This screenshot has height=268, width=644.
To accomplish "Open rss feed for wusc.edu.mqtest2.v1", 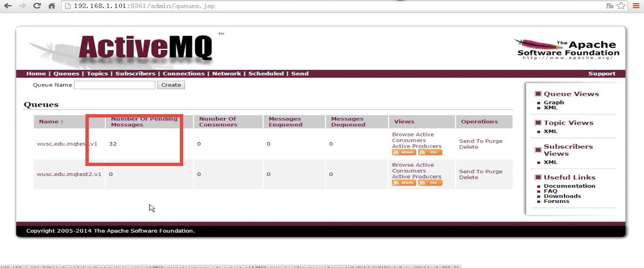I will point(430,183).
